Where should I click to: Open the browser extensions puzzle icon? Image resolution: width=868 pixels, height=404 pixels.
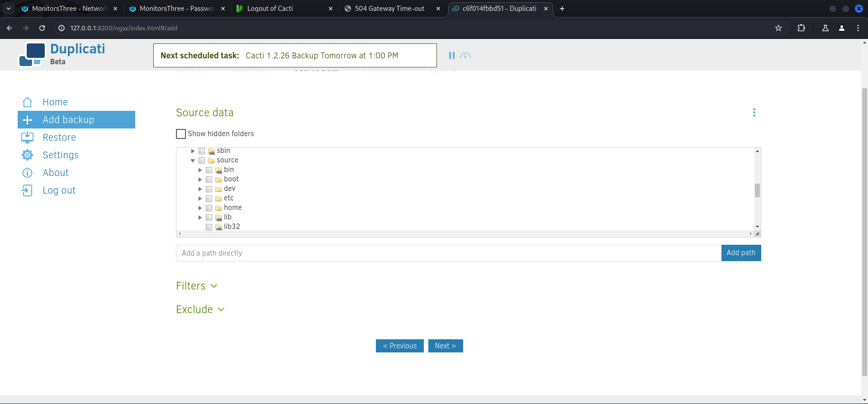801,28
